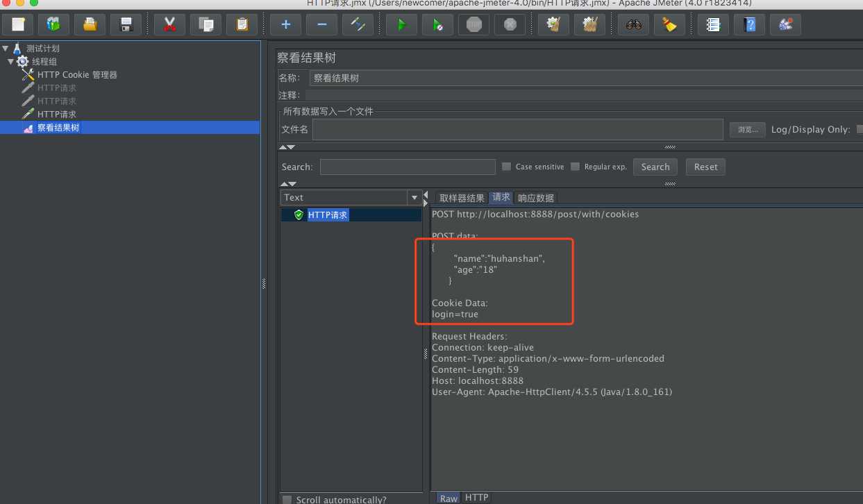Select the HTTP tab at the bottom
Image resolution: width=863 pixels, height=504 pixels.
click(x=476, y=498)
